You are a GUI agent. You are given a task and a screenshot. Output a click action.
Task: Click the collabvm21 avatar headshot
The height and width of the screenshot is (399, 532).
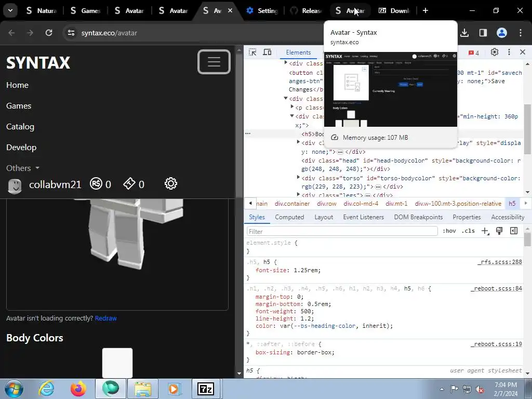click(15, 185)
